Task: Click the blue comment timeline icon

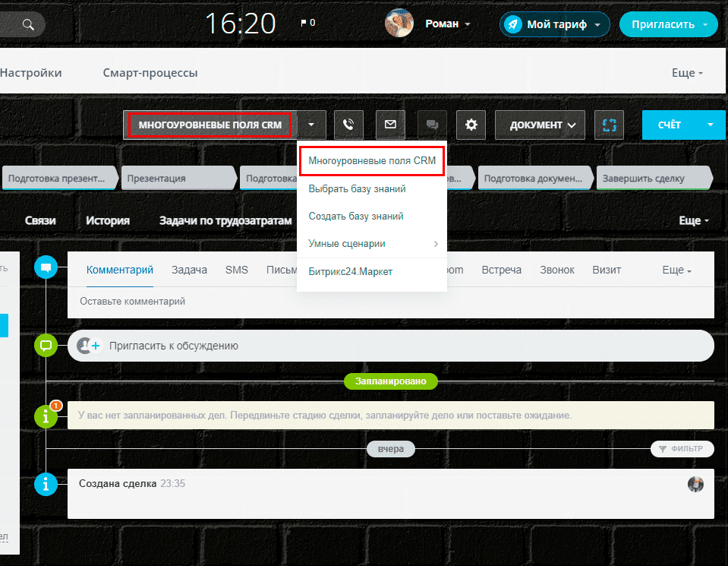Action: [46, 267]
